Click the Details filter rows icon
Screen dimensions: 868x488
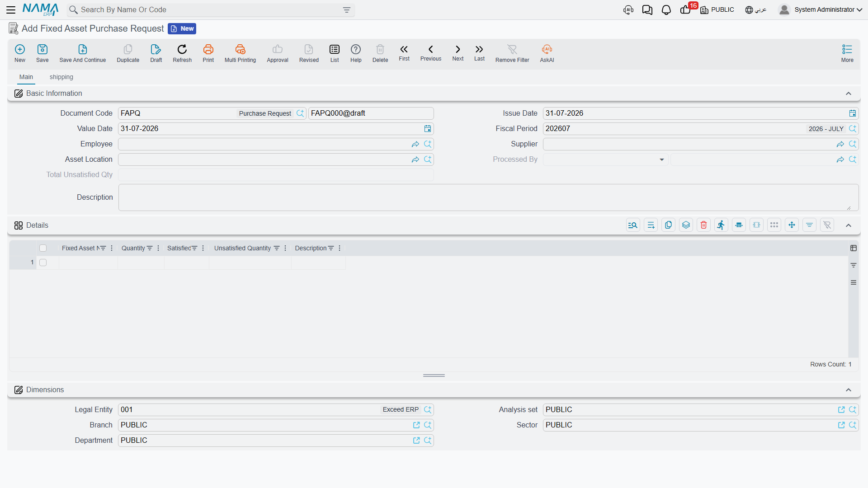click(x=809, y=225)
